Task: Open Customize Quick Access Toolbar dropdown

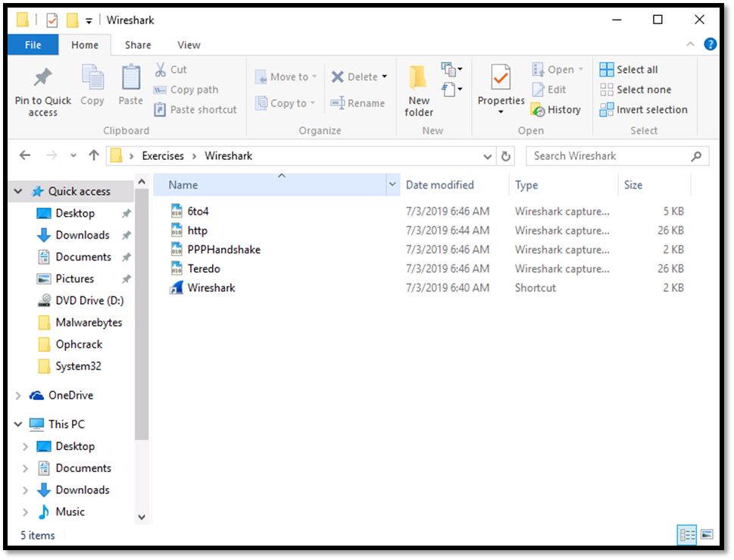Action: tap(89, 20)
